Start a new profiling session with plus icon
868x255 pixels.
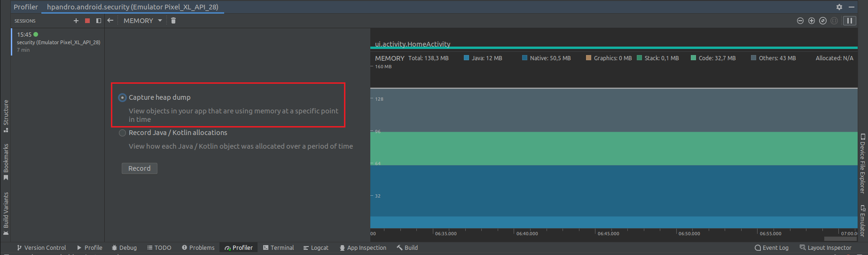click(x=76, y=21)
